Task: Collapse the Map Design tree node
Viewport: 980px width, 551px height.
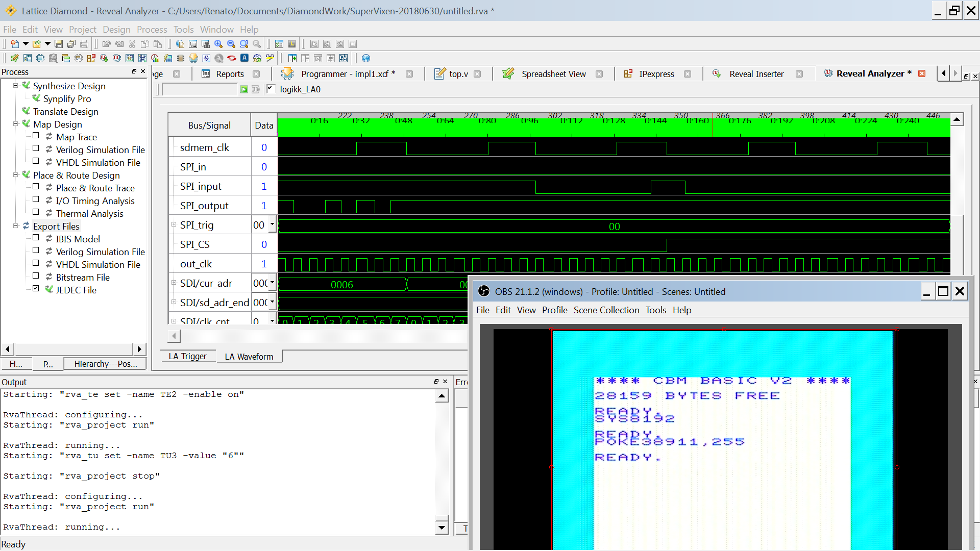Action: (15, 123)
